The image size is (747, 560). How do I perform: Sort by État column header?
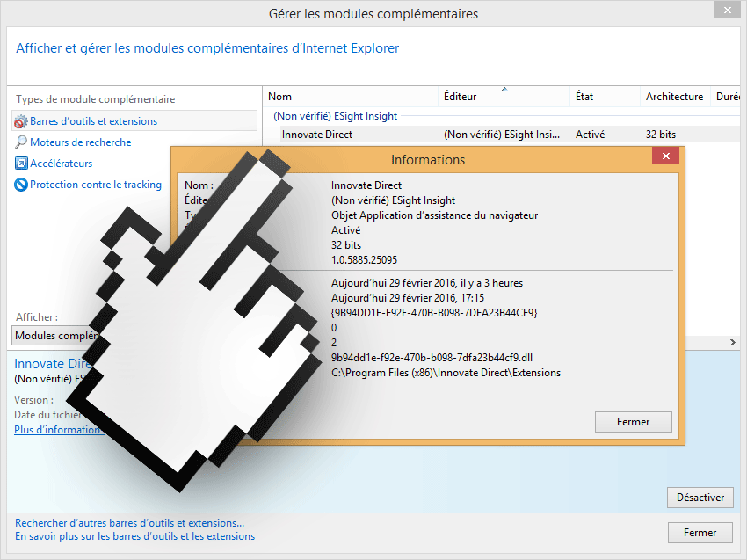[605, 97]
